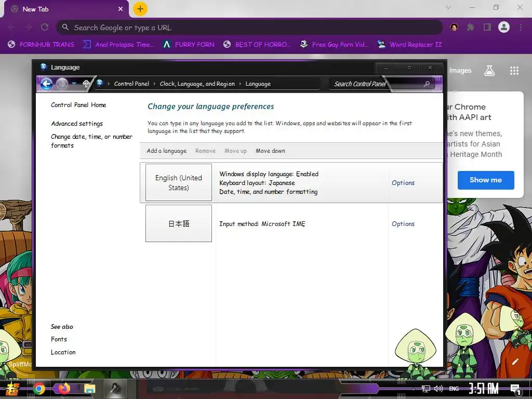The image size is (532, 399).
Task: Open volume speaker tray icon
Action: [438, 389]
